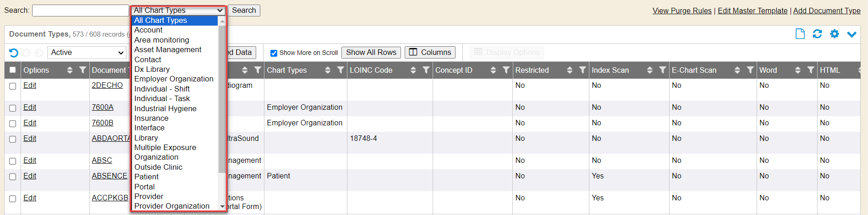The height and width of the screenshot is (215, 868).
Task: Collapse the All Chart Types dropdown
Action: (178, 10)
